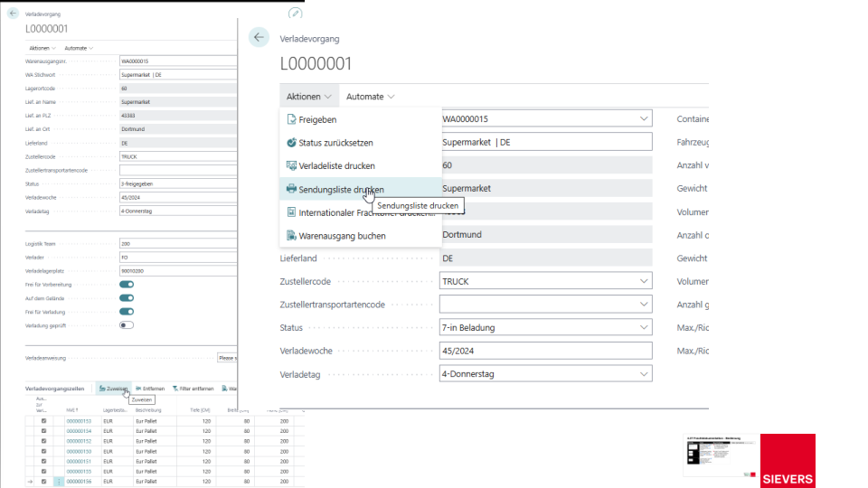Screen dimensions: 868x488
Task: Click the Verlader input field
Action: pyautogui.click(x=178, y=258)
